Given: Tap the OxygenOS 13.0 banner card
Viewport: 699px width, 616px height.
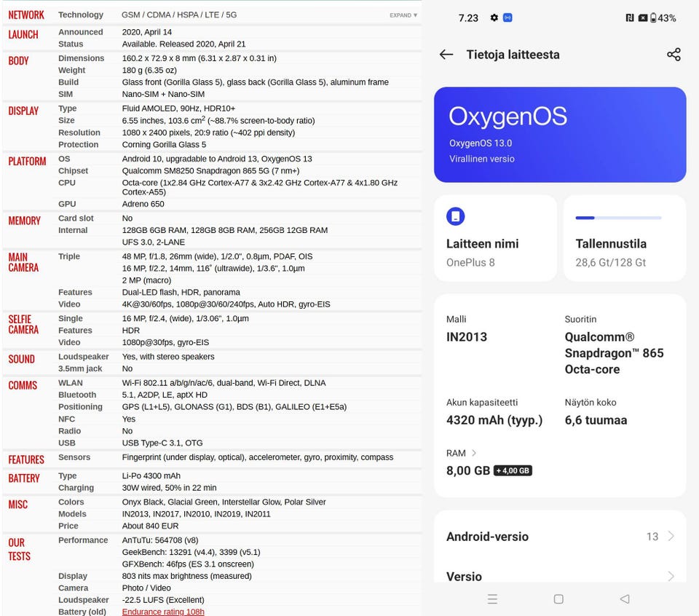Looking at the screenshot, I should click(560, 135).
